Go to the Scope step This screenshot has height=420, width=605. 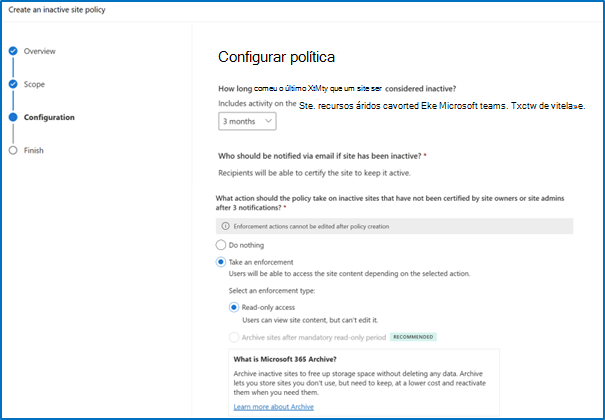tap(34, 84)
